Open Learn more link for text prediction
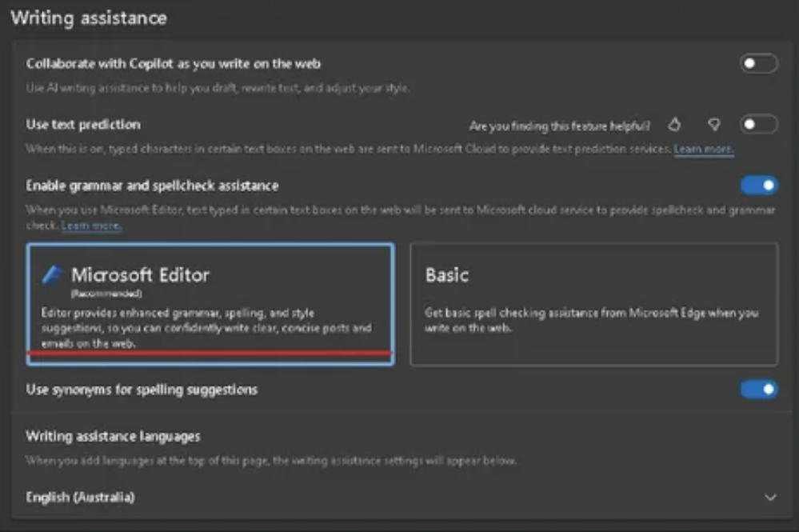799x532 pixels. [x=704, y=150]
